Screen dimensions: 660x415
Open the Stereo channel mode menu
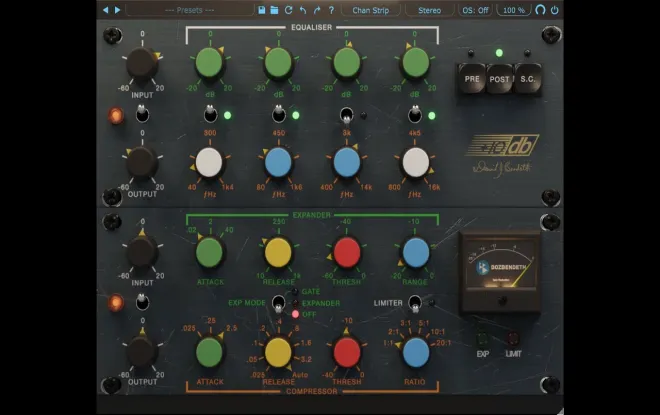pos(429,10)
